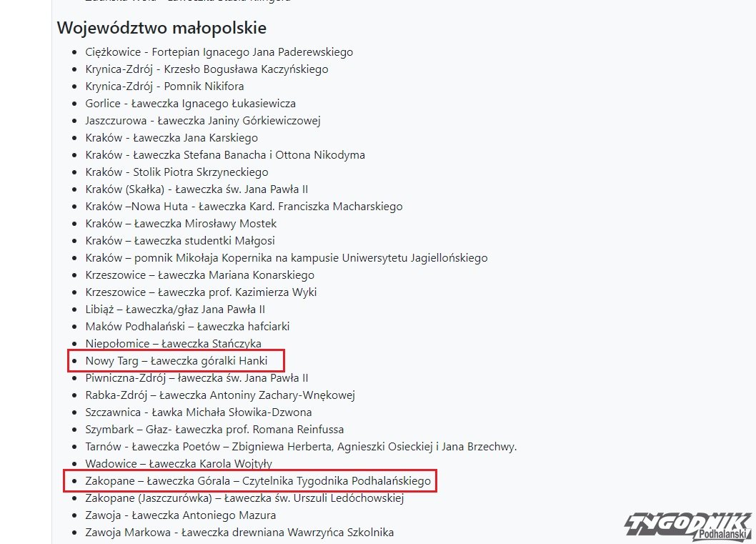The height and width of the screenshot is (544, 756).
Task: Select Zawoja Markowa Wawrzyńca Szkolnika entry
Action: click(239, 533)
